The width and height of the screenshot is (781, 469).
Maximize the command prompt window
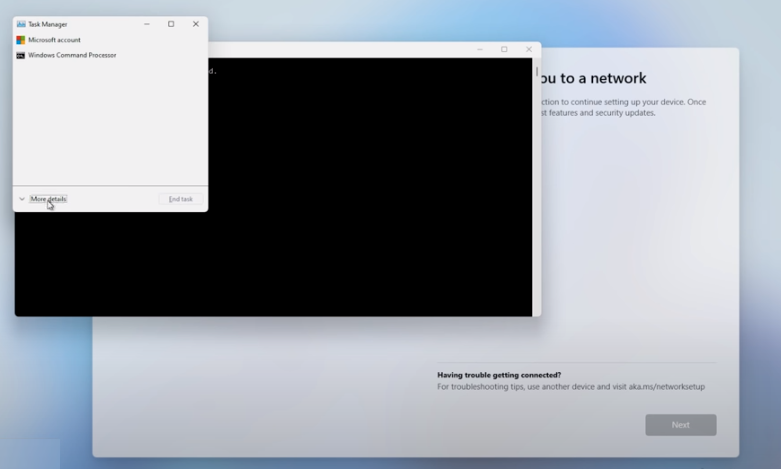[x=504, y=49]
